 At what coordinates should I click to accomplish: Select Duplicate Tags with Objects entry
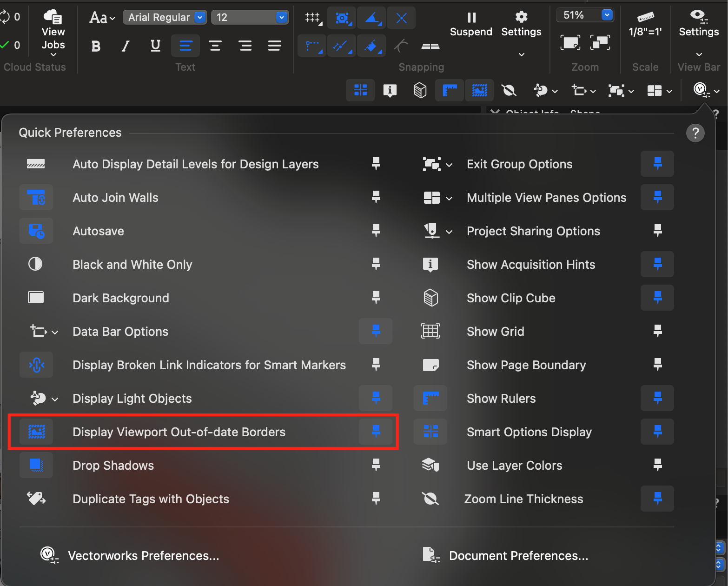151,499
